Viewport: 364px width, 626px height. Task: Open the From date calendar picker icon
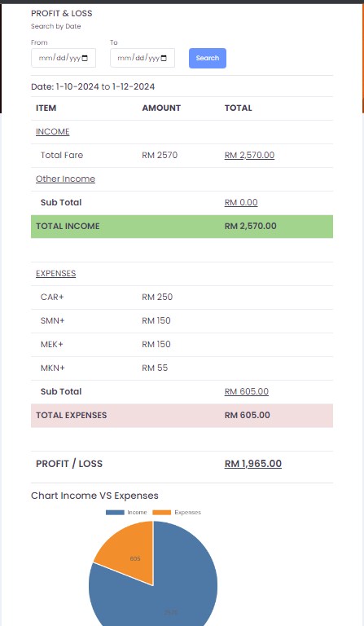(85, 59)
